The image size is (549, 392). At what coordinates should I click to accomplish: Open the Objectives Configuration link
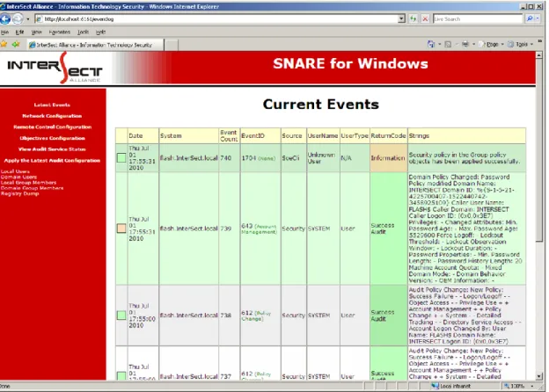tap(52, 138)
